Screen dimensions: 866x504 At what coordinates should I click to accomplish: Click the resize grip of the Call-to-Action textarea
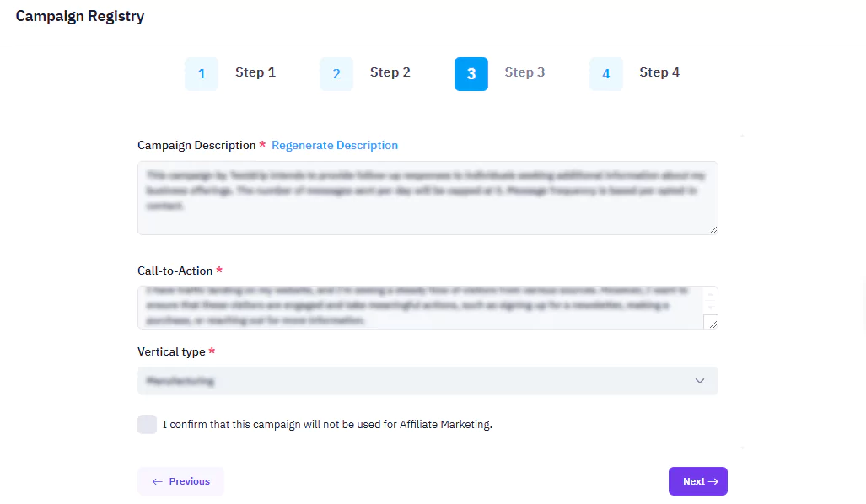coord(713,325)
